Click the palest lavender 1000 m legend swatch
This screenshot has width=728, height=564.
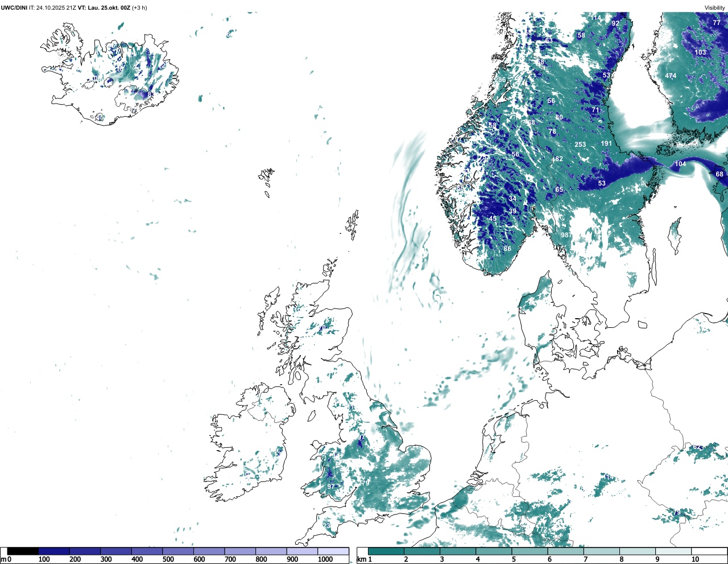coord(333,551)
